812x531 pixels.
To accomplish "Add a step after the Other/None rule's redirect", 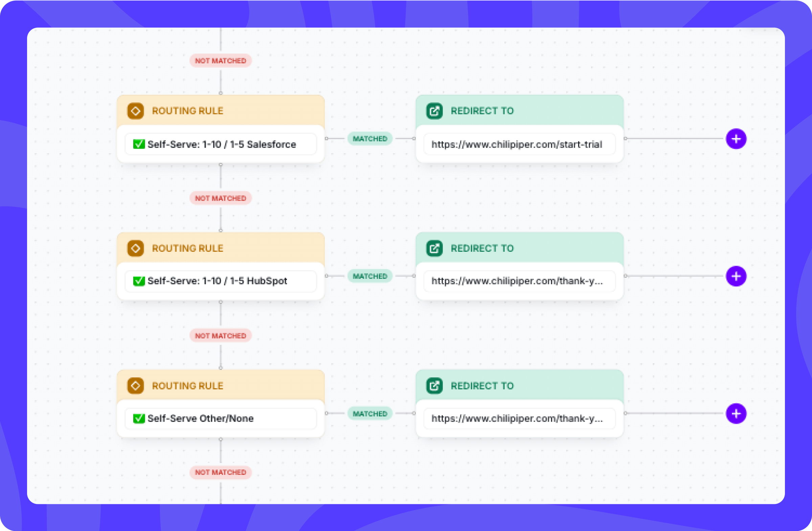I will click(x=736, y=414).
